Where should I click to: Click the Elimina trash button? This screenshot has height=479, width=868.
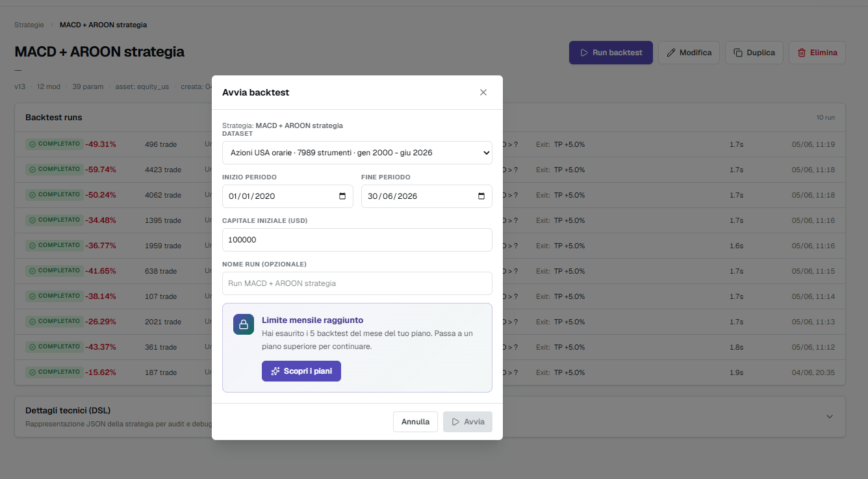817,53
